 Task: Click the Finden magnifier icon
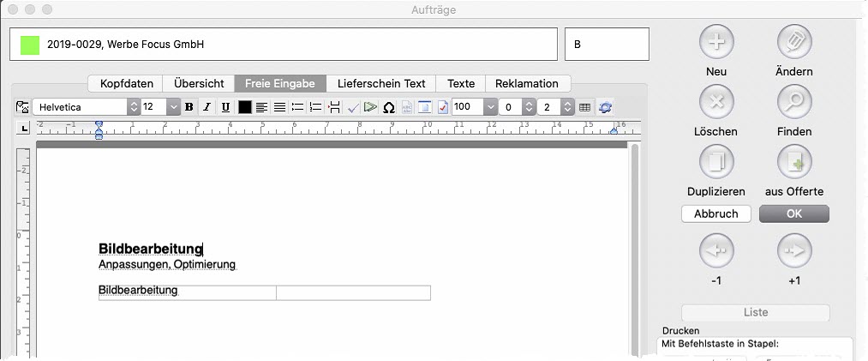[x=794, y=102]
